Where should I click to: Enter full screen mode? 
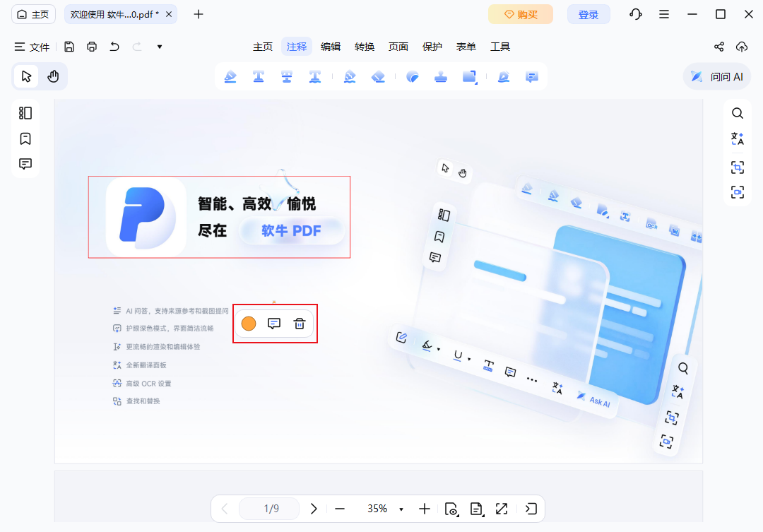[x=502, y=509]
